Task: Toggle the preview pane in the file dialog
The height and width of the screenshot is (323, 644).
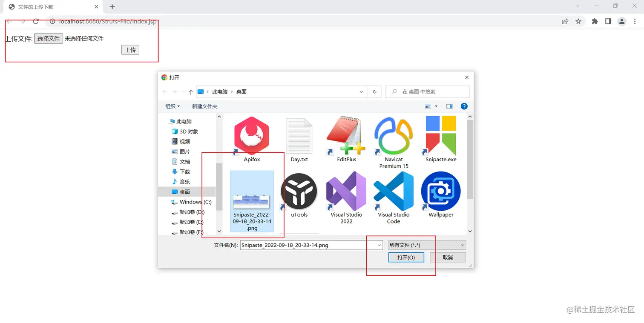Action: pos(449,106)
